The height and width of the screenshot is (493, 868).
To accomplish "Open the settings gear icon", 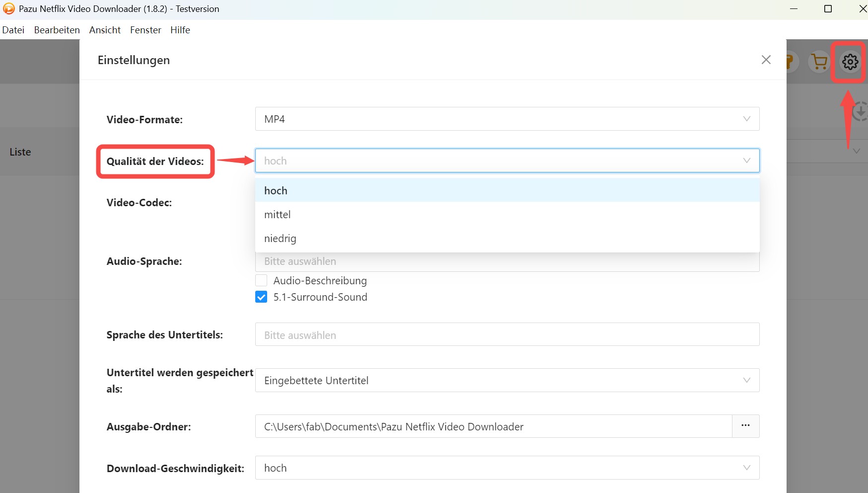I will pos(850,62).
